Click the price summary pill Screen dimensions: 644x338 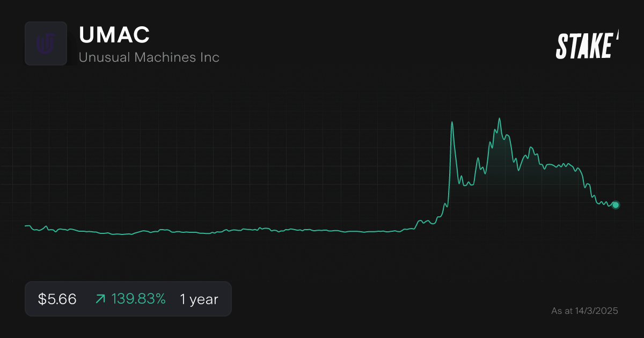pyautogui.click(x=128, y=299)
